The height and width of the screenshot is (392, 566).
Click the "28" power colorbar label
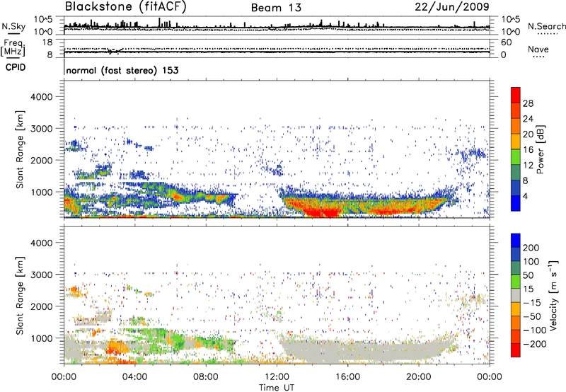pyautogui.click(x=528, y=103)
